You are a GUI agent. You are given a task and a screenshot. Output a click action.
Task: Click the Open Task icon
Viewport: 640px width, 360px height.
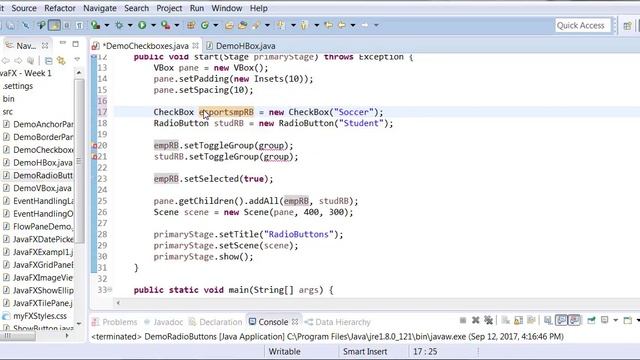coord(242,25)
